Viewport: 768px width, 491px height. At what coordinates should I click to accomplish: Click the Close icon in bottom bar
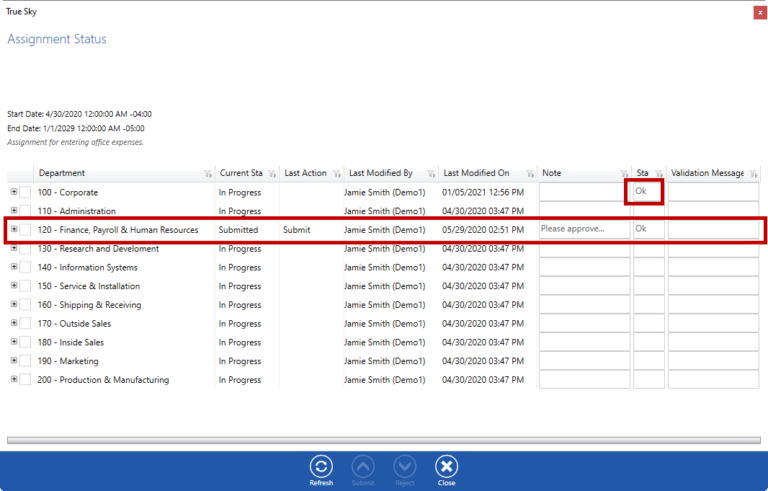[446, 466]
